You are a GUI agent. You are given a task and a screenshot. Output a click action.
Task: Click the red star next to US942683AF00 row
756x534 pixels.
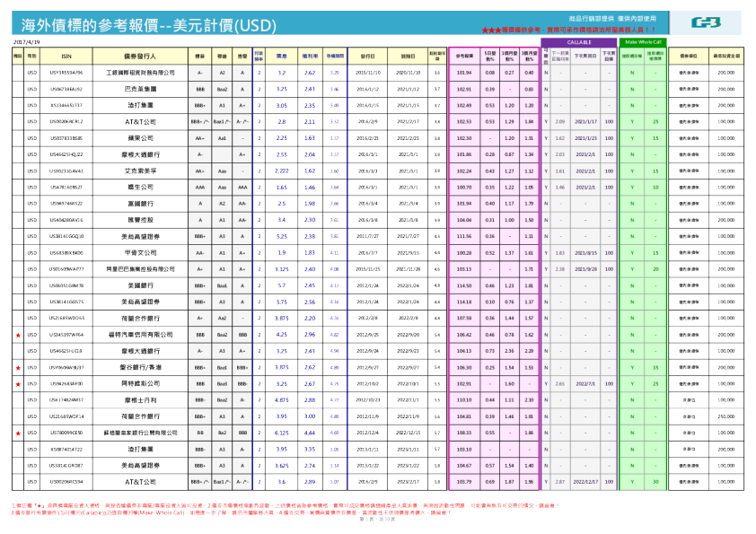point(18,383)
